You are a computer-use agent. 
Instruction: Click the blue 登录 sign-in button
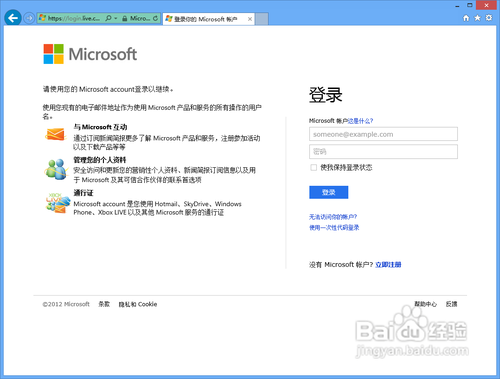tap(329, 192)
